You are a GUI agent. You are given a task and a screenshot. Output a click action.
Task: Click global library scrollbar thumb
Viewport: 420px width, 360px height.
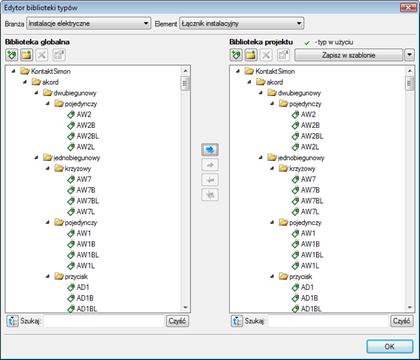185,83
